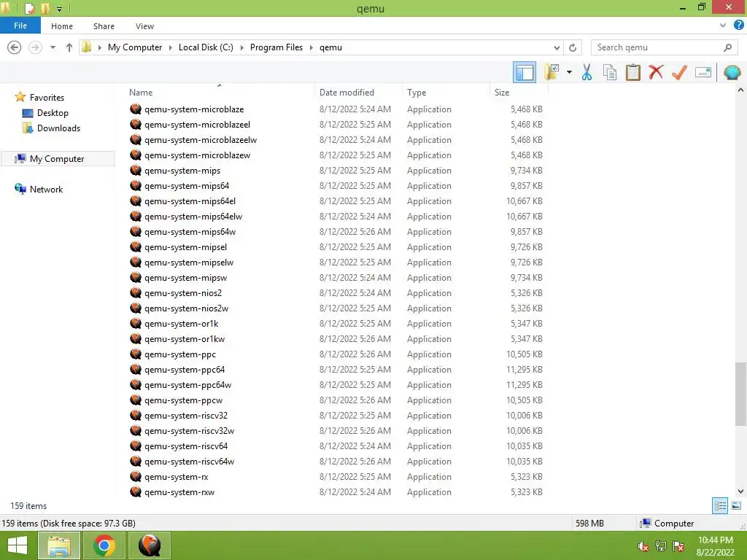Switch to the View ribbon tab
The width and height of the screenshot is (747, 560).
[x=144, y=26]
